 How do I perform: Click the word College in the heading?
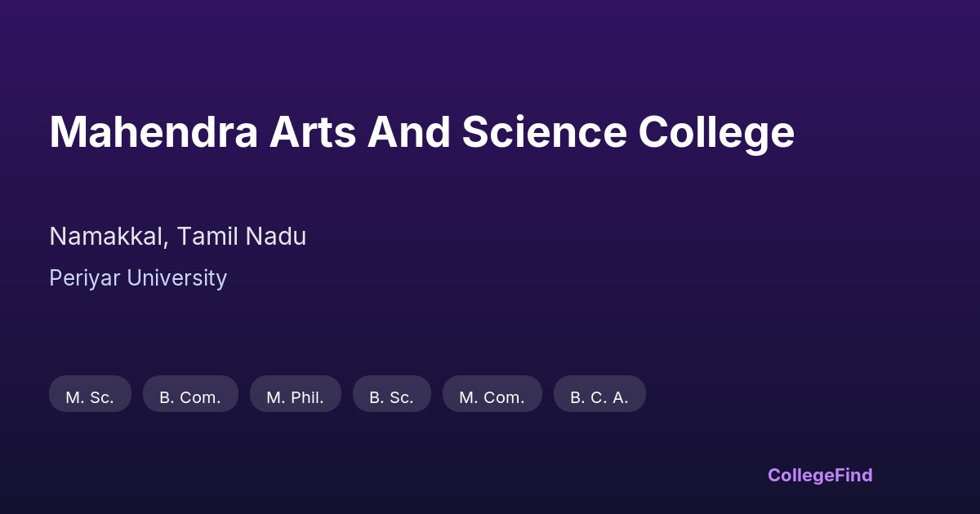tap(716, 132)
